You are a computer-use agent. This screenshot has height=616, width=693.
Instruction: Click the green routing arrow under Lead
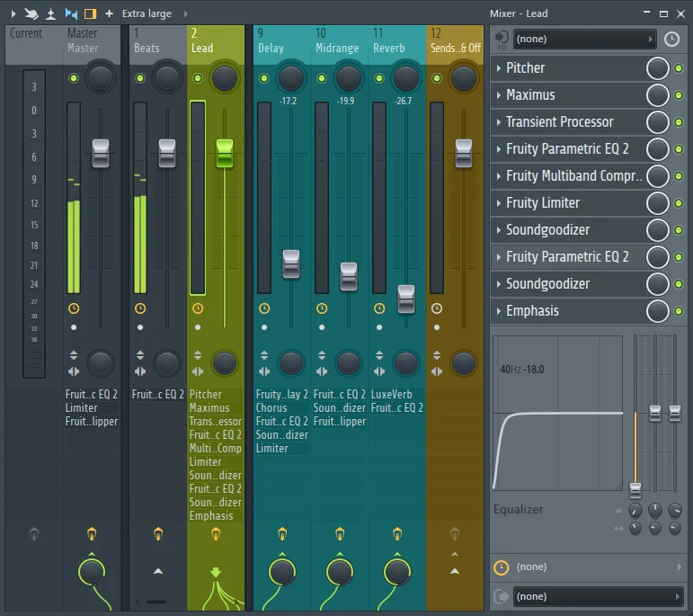click(x=216, y=572)
